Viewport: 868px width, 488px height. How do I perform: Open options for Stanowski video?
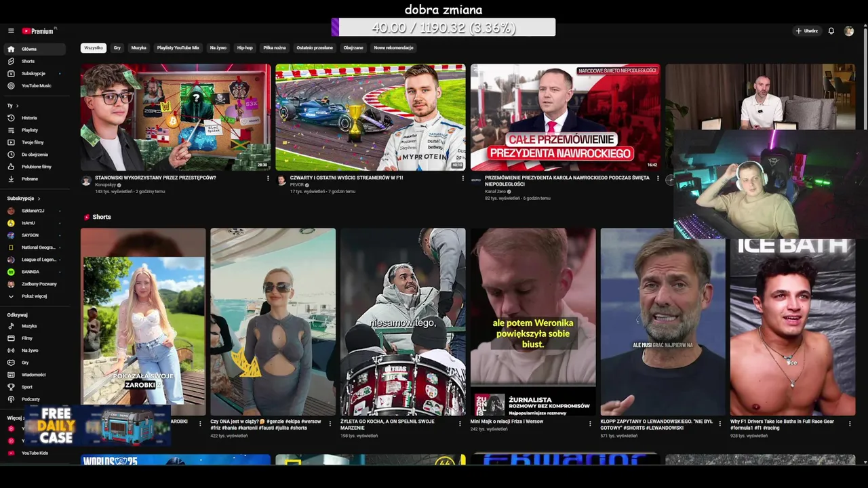coord(268,178)
